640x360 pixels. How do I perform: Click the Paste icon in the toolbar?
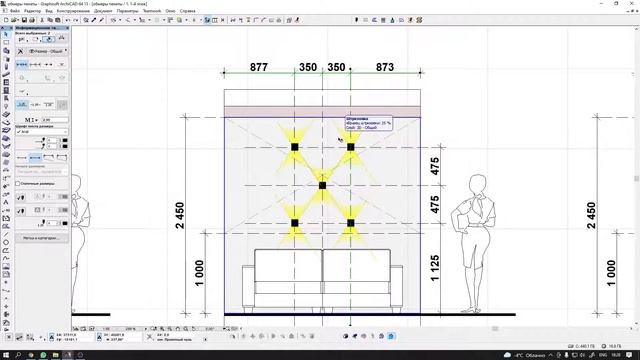[58, 20]
